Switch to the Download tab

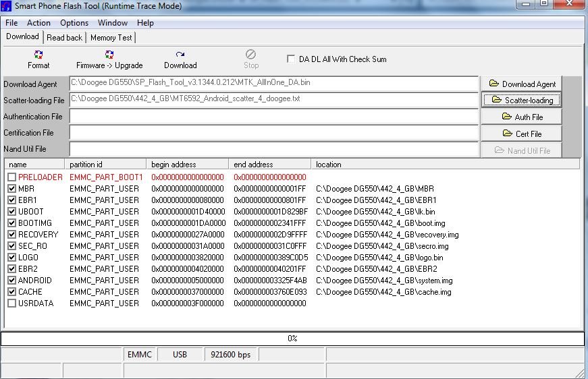(x=22, y=36)
